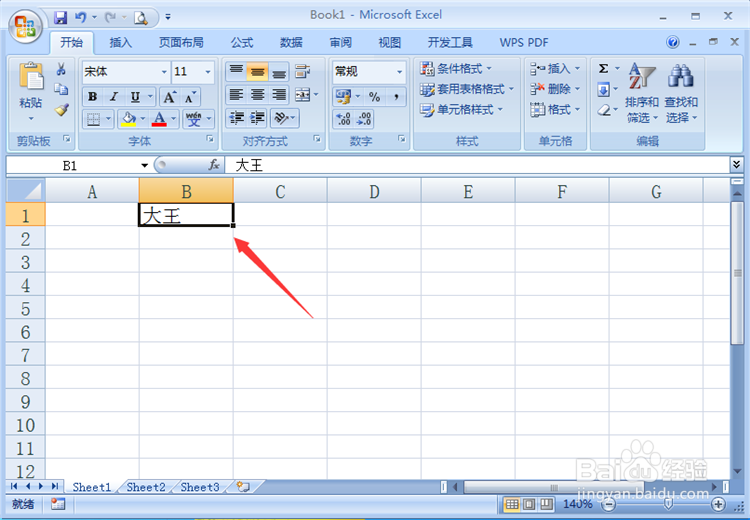Open the number format 常规 dropdown
The image size is (750, 520).
click(399, 72)
